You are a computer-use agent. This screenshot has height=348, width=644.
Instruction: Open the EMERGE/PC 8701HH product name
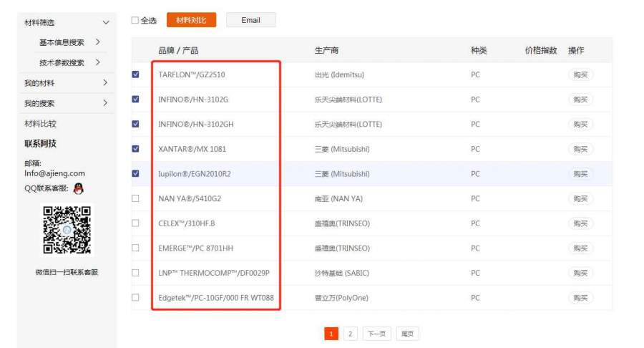[x=196, y=248]
